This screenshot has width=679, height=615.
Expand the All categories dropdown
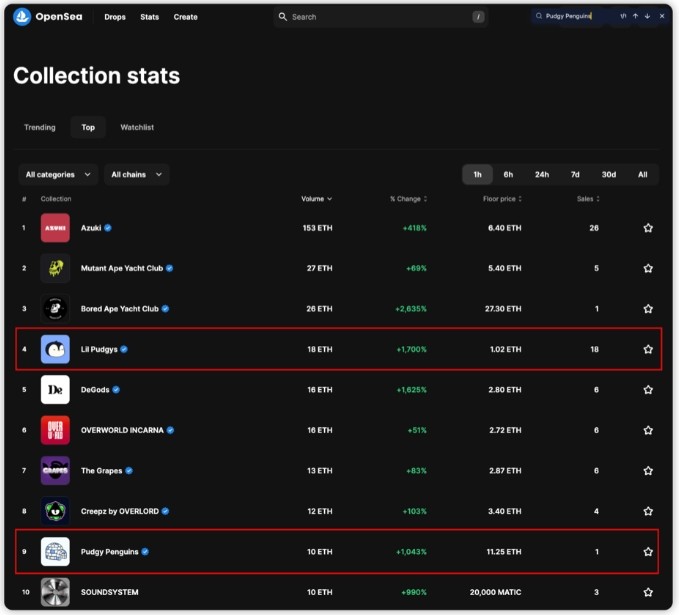[58, 175]
